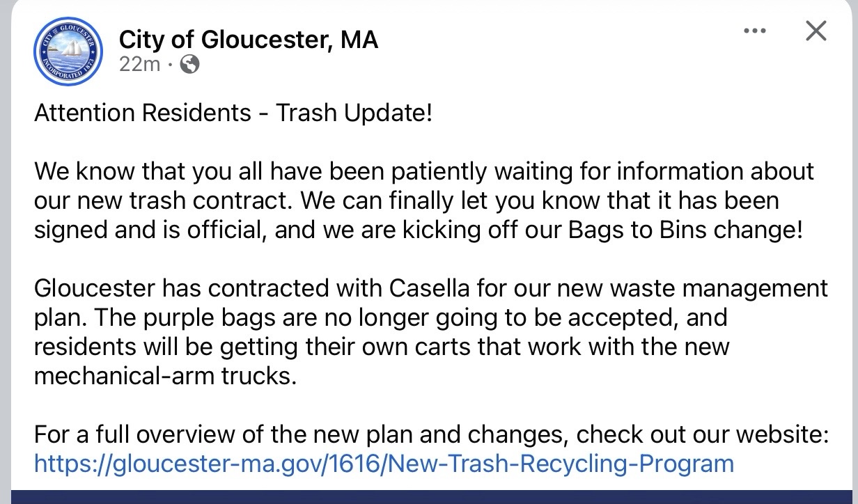Screen dimensions: 858x504
Task: Click the Attention Residents - Trash Update! headline
Action: click(x=233, y=113)
